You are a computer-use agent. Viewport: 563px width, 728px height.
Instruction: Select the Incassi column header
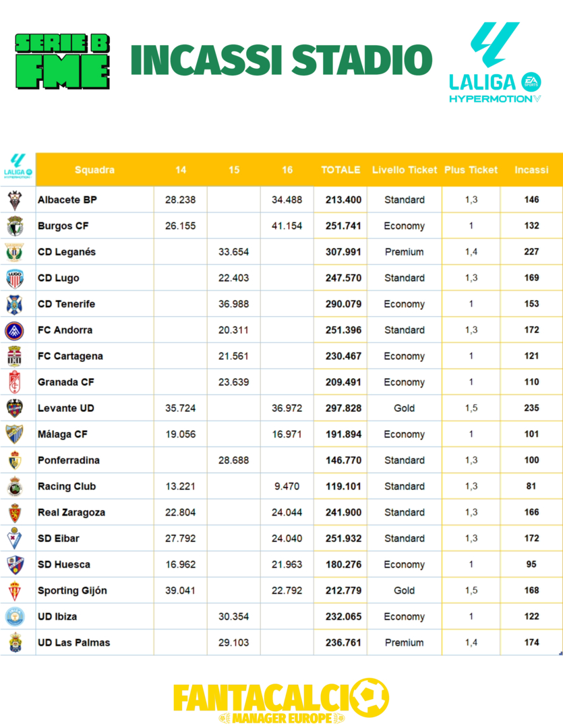pyautogui.click(x=531, y=170)
